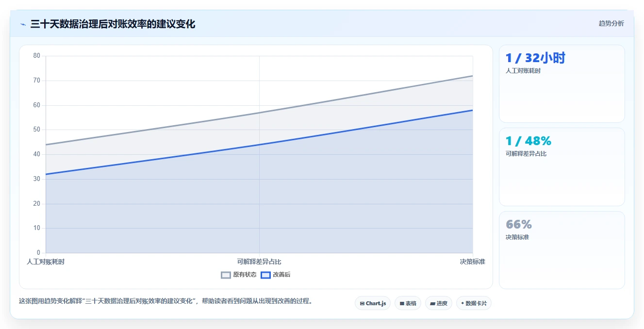This screenshot has height=329, width=644.
Task: Select the Chart.js tag
Action: pos(373,303)
